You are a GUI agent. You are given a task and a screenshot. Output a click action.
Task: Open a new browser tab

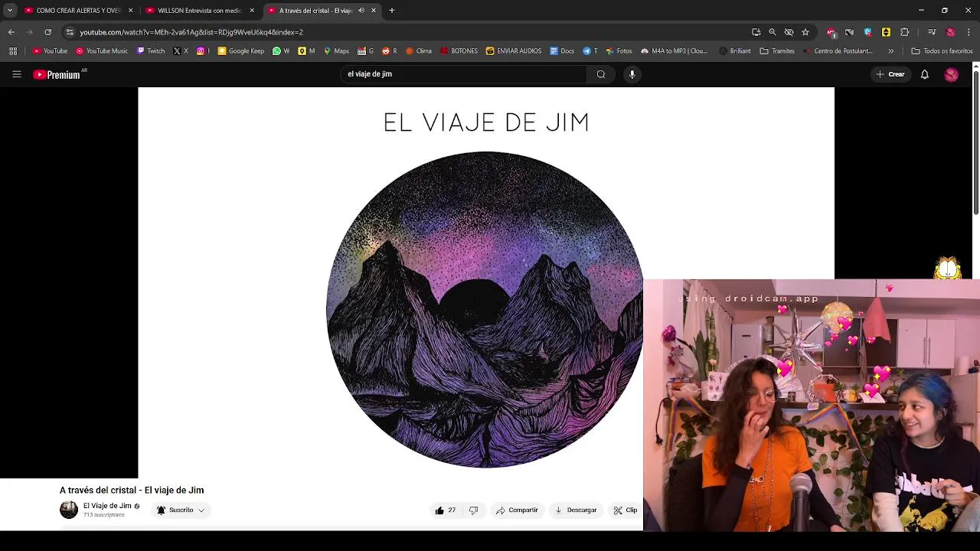[392, 11]
